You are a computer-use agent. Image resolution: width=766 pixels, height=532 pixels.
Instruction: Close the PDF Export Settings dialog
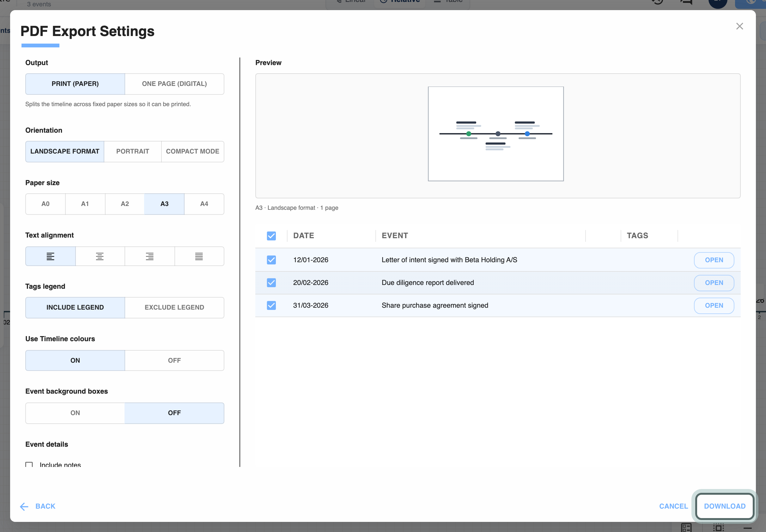739,26
